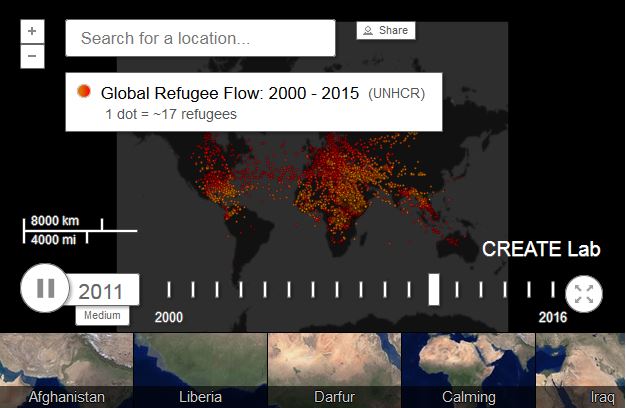Click the timeline slider handle
This screenshot has height=408, width=626.
coord(434,289)
